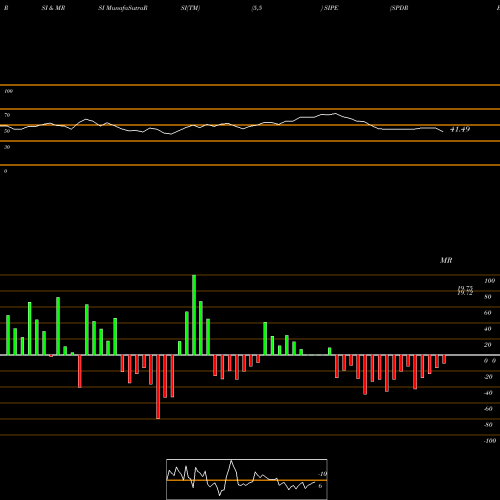Click the overlapping 19.75 value label

coord(465,288)
